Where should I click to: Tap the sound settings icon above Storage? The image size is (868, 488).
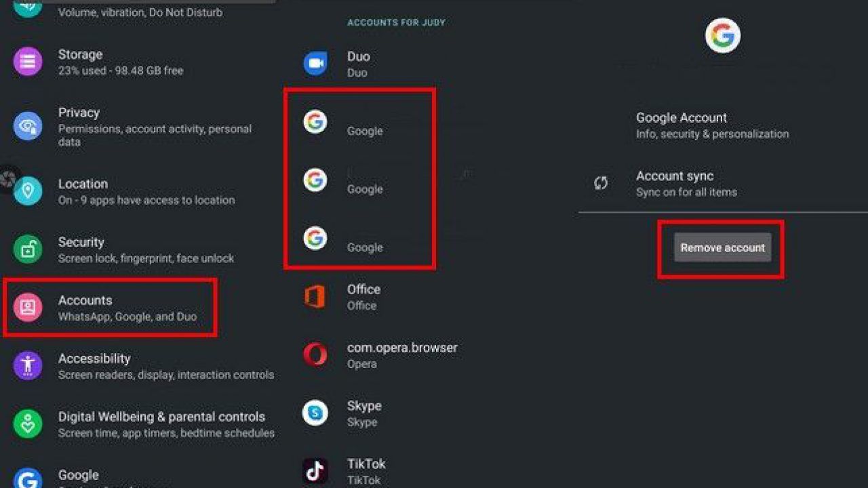[x=28, y=7]
